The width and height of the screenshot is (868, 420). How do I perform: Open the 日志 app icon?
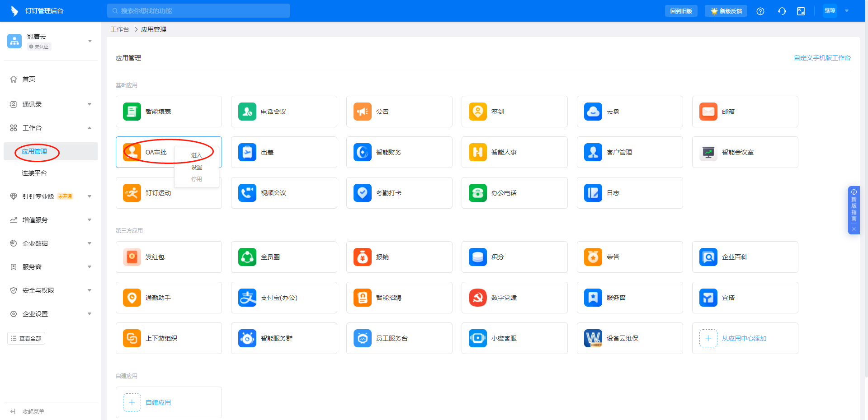(593, 193)
